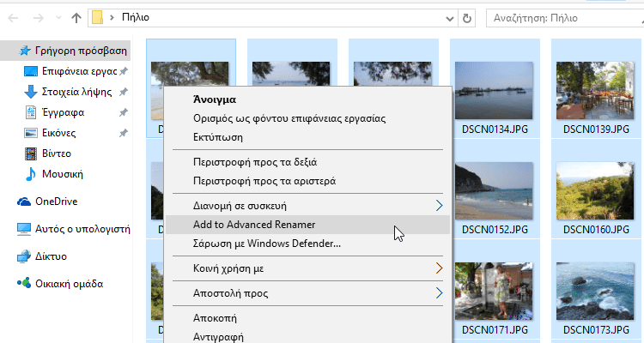Select Δίκτυο in sidebar

[x=51, y=256]
